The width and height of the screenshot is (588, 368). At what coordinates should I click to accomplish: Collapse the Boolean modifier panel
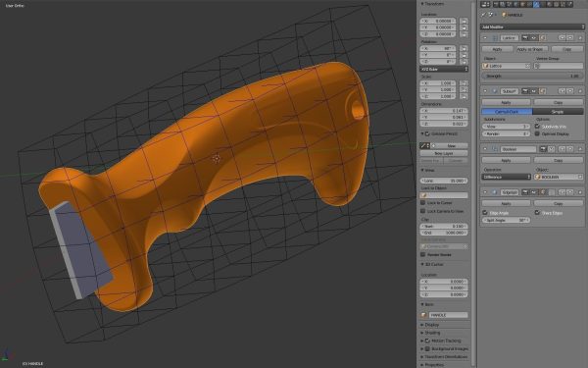[485, 149]
